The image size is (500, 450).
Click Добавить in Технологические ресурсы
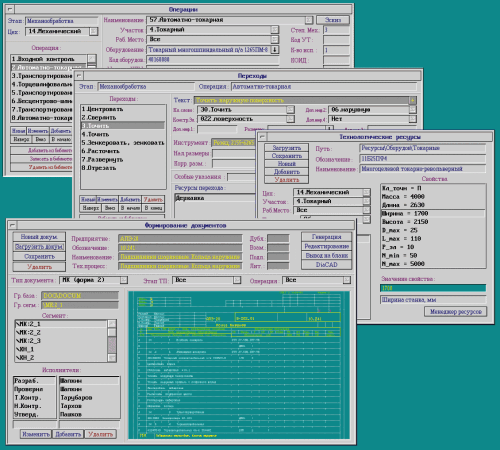[x=287, y=172]
